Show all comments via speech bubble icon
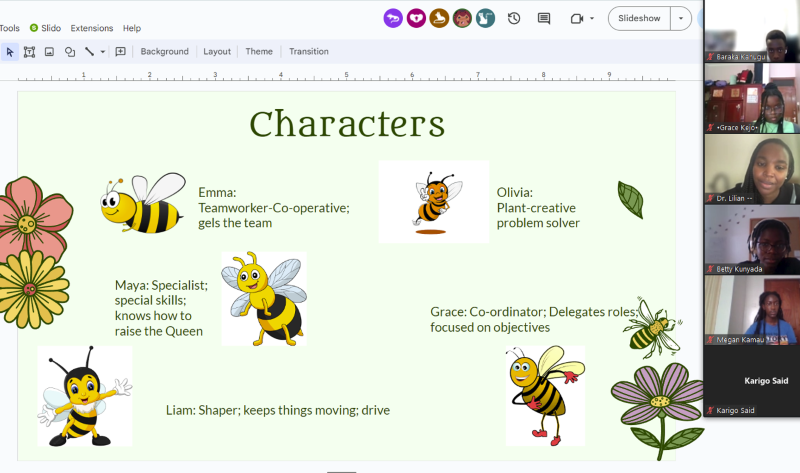 [544, 18]
